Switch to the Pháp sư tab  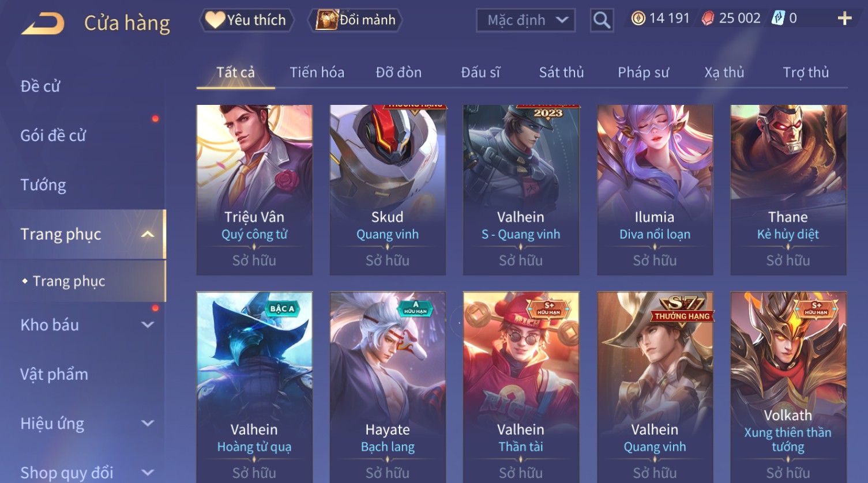coord(643,72)
